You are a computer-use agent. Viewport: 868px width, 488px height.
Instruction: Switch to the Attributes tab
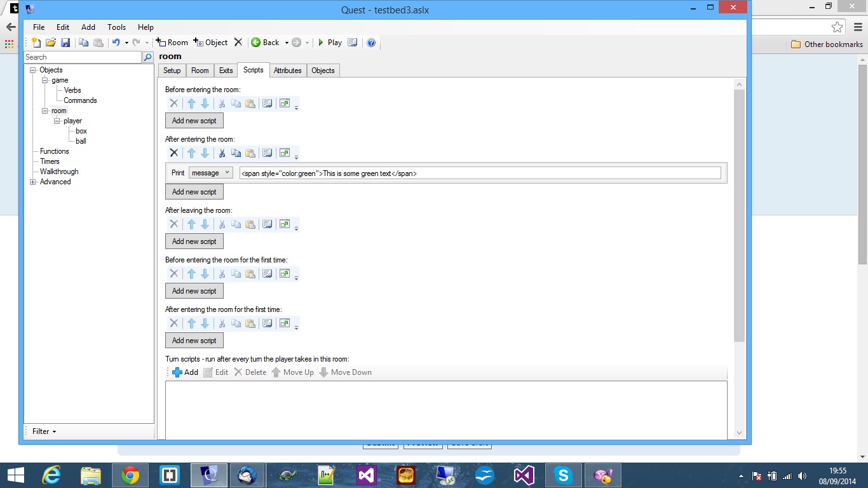pyautogui.click(x=287, y=71)
